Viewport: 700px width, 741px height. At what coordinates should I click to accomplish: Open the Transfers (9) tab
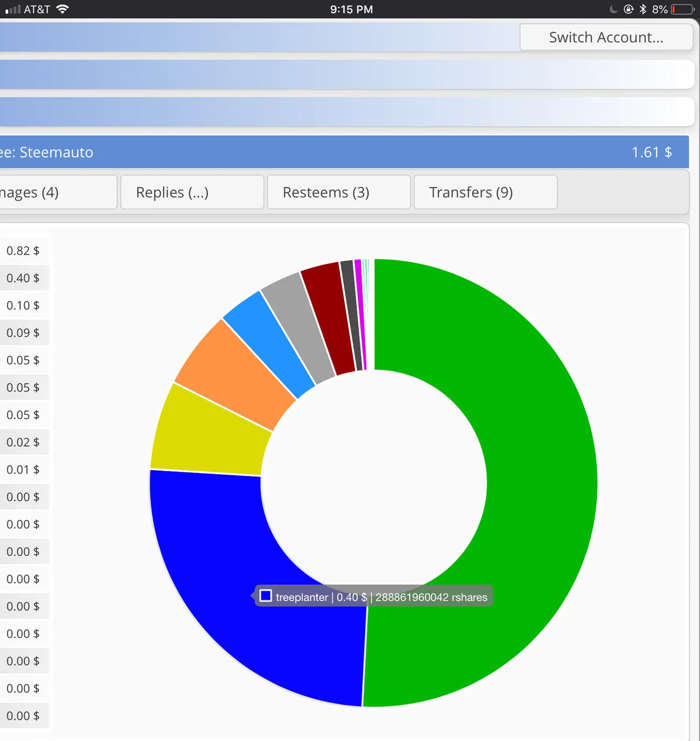pos(485,192)
